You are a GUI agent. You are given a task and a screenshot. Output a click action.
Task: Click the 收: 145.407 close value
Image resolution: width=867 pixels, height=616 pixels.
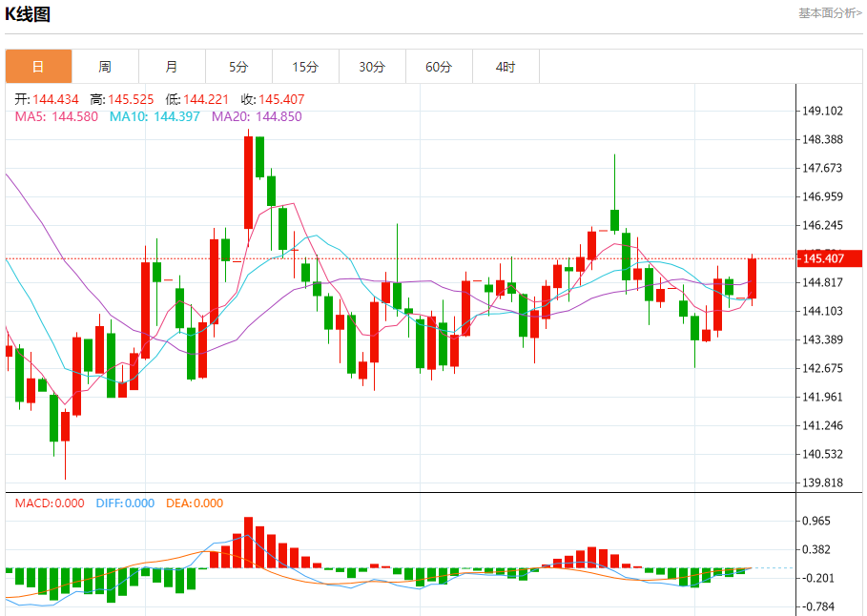273,99
